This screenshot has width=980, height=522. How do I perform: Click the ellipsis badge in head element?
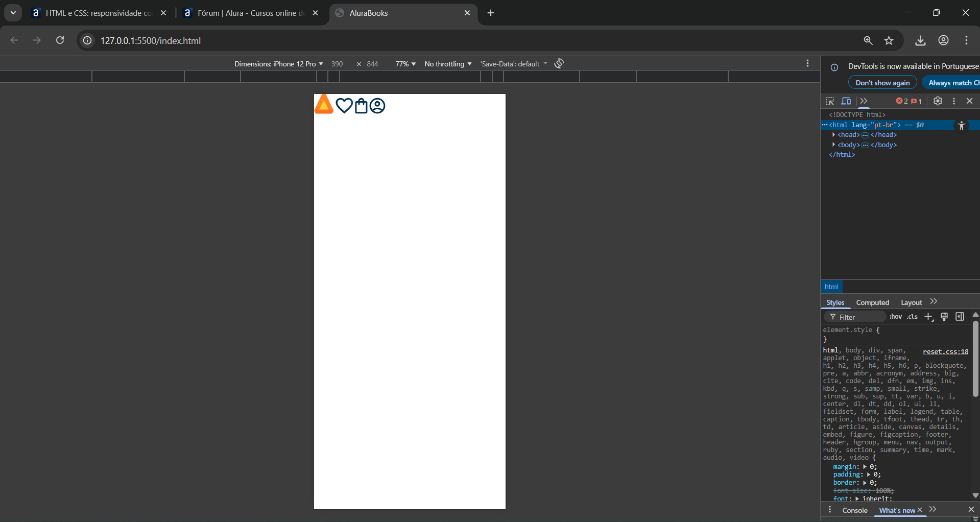coord(865,135)
